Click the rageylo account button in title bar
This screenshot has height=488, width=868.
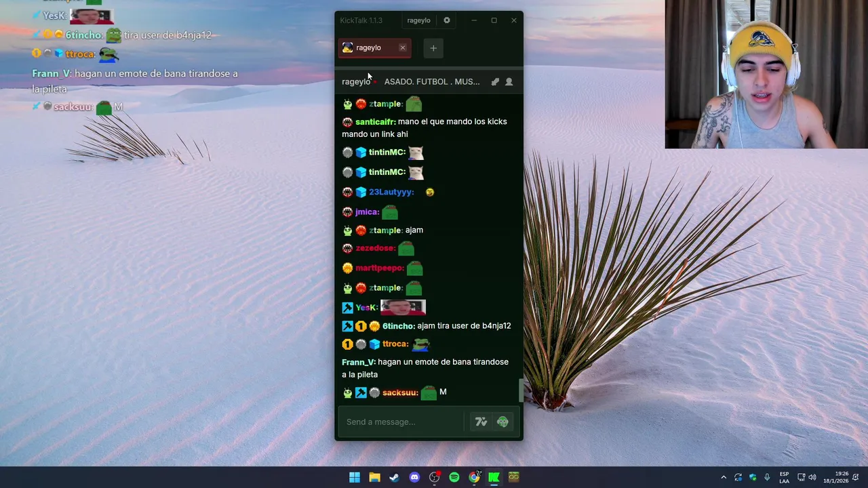[x=419, y=20]
